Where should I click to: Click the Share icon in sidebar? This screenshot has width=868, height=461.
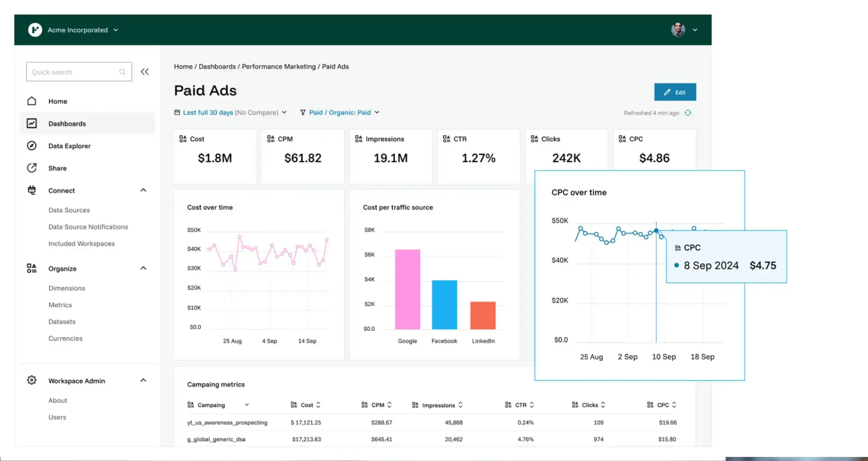(32, 168)
